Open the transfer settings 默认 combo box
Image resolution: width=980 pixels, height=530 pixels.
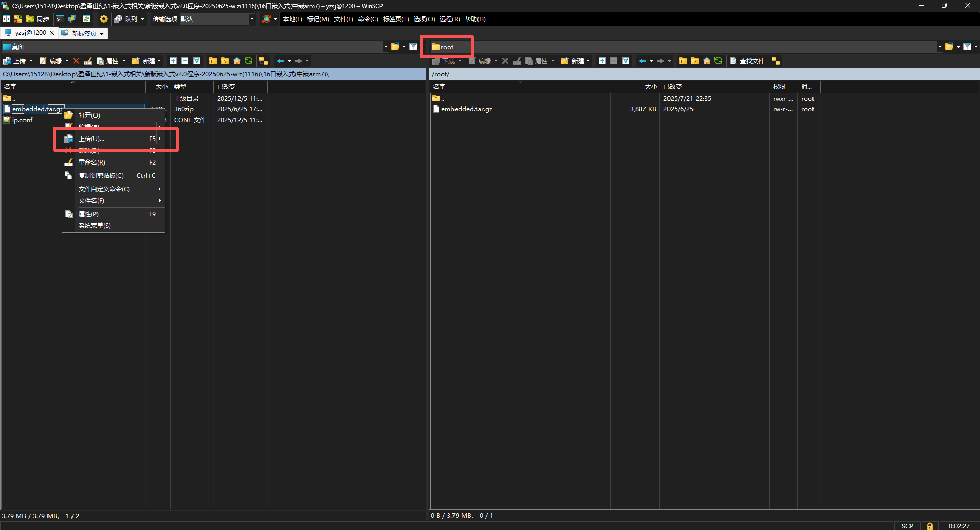[x=217, y=19]
